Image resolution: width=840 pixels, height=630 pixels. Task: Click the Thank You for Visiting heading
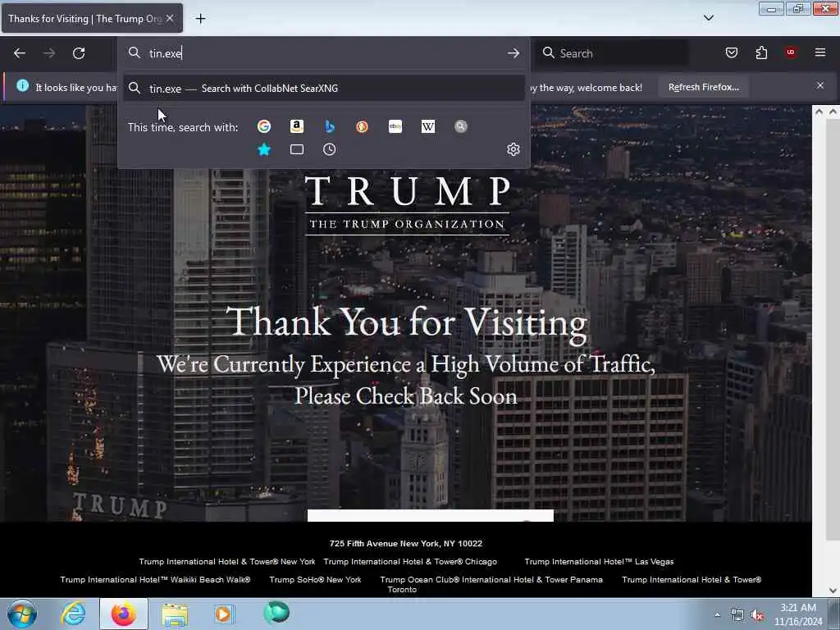(407, 322)
